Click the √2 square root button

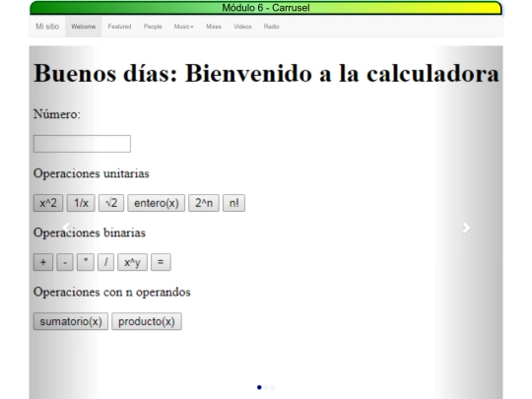click(111, 203)
